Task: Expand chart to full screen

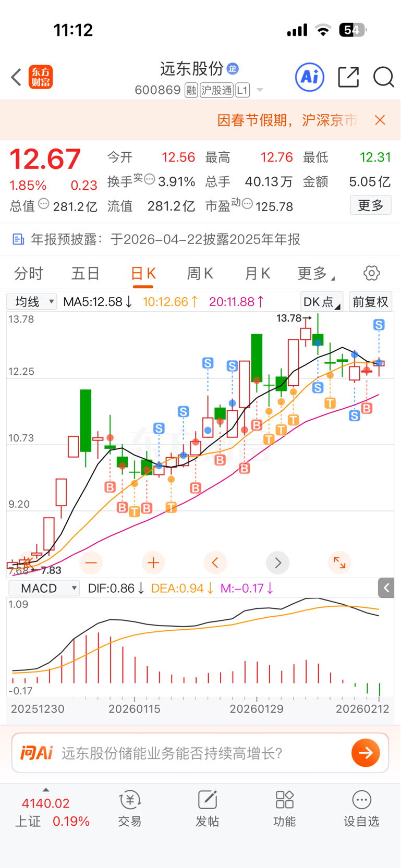Action: pyautogui.click(x=339, y=563)
